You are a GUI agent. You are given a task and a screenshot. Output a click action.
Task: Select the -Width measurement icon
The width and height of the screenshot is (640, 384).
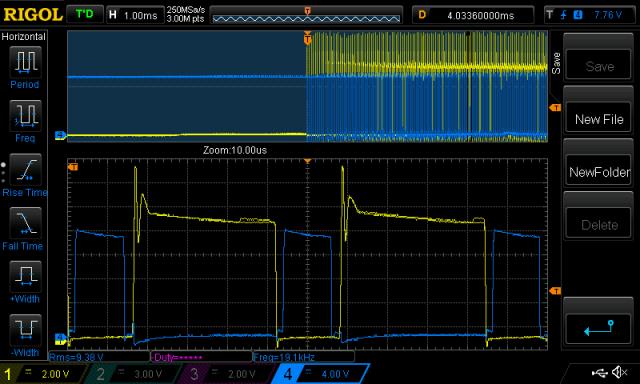[25, 330]
